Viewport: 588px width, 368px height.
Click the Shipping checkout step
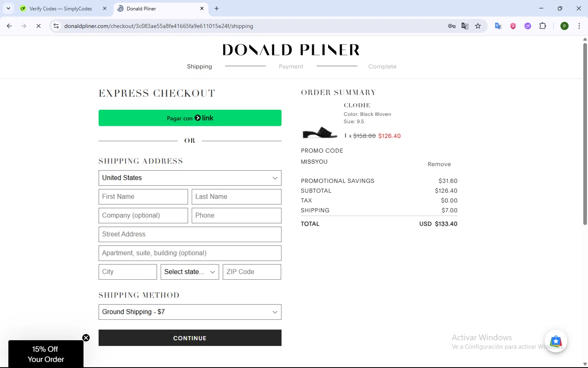click(200, 66)
